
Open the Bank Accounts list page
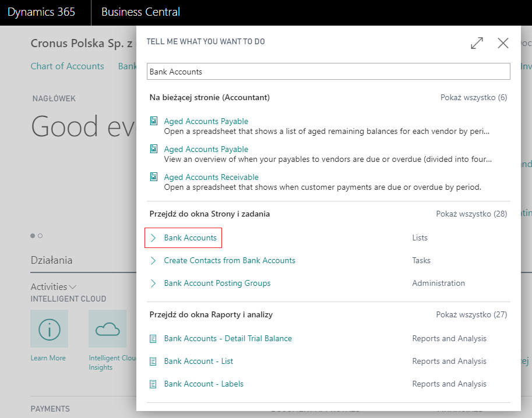point(190,238)
